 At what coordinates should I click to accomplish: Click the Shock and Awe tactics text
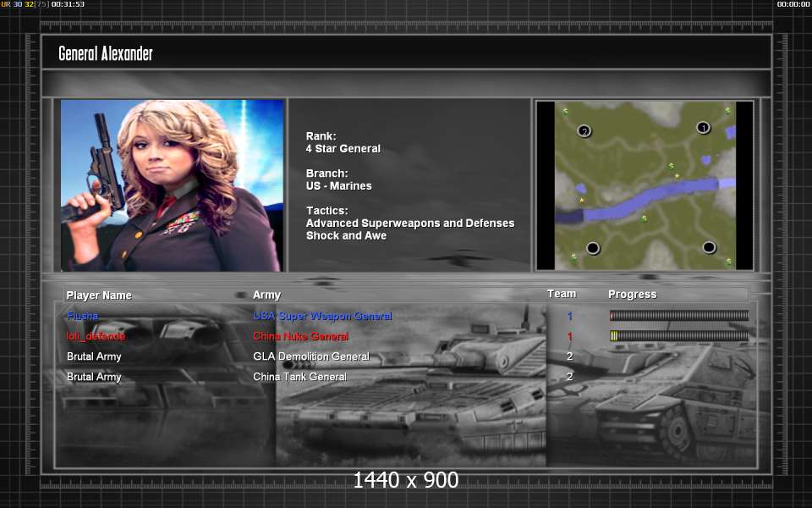346,236
